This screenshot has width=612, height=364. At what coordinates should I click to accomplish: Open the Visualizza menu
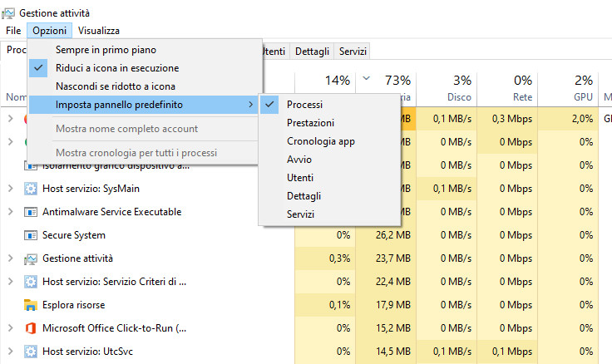coord(99,30)
